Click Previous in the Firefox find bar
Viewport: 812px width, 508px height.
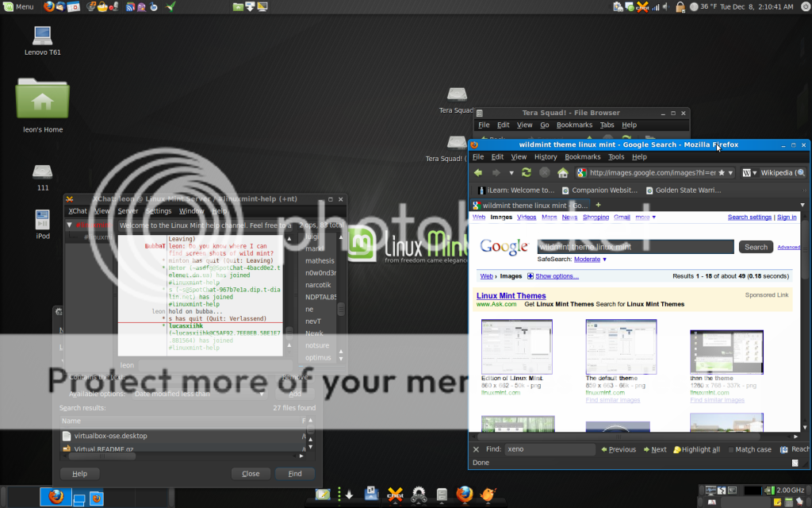coord(619,449)
